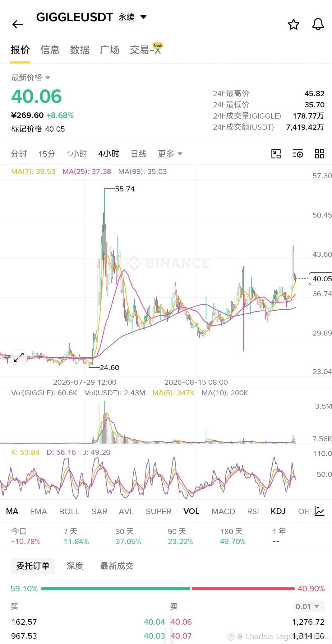The image size is (332, 644).
Task: Toggle the SUPER indicator
Action: 159,511
